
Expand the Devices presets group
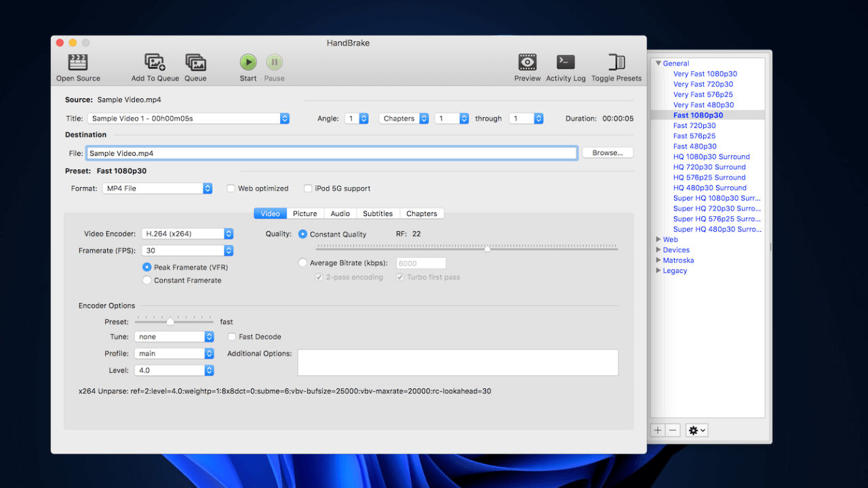[x=658, y=250]
